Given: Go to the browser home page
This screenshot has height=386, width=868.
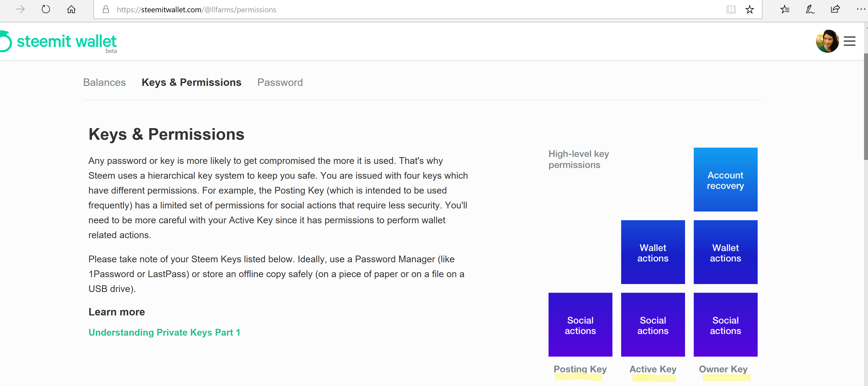Looking at the screenshot, I should (71, 10).
